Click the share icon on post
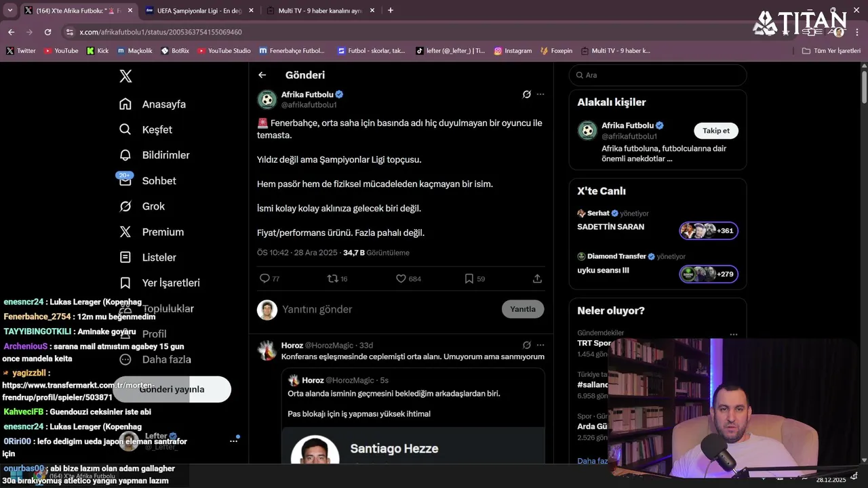The height and width of the screenshot is (488, 868). tap(537, 279)
